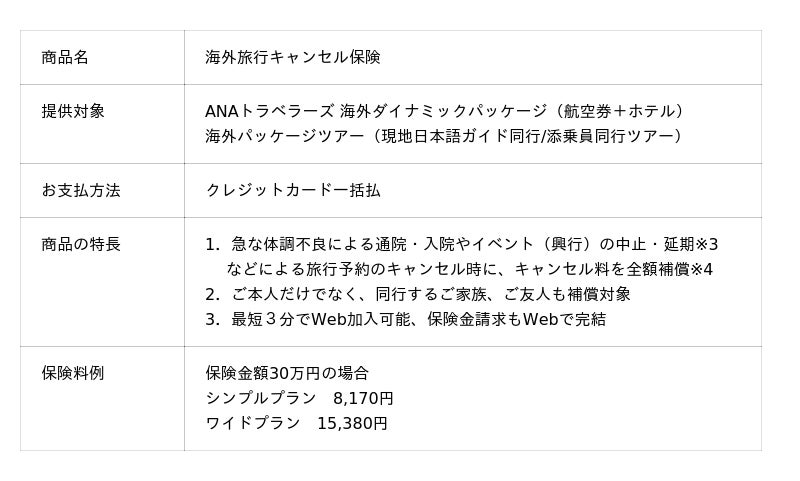Click the ワイドプラン plan name
The height and width of the screenshot is (481, 800).
pyautogui.click(x=253, y=423)
